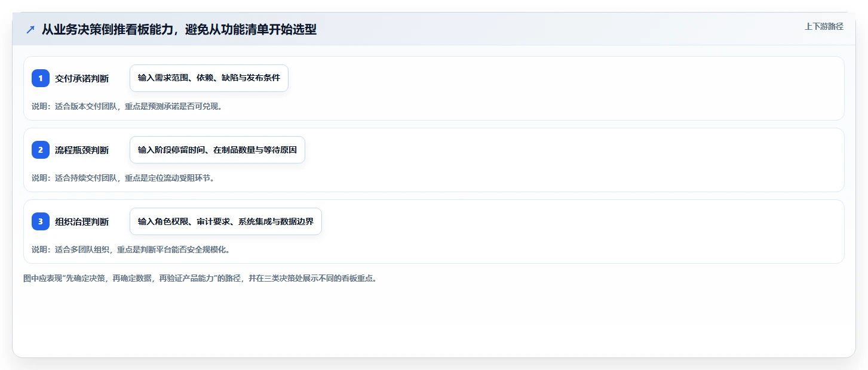Select the 交付承诺判断 step title
The height and width of the screenshot is (370, 868).
pyautogui.click(x=82, y=78)
